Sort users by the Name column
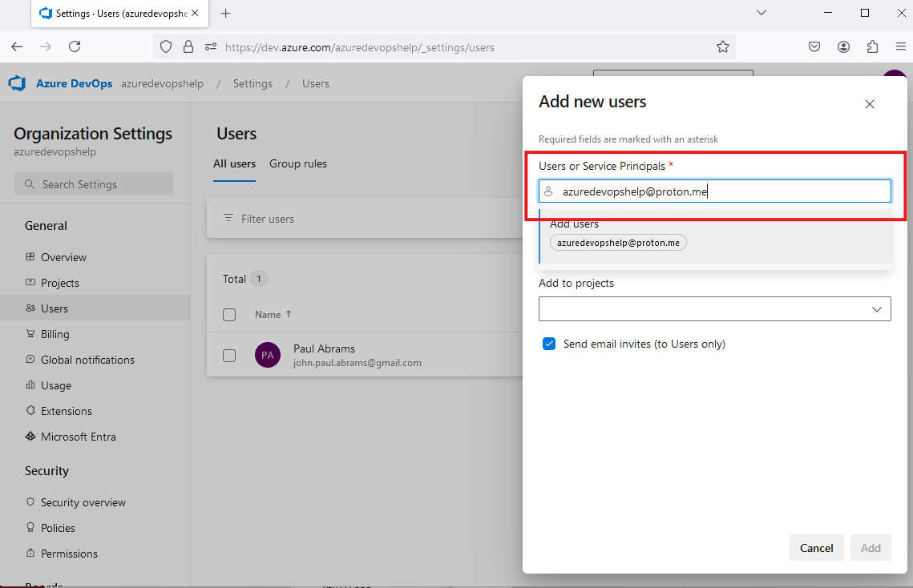Screen dimensions: 913x588 (x=273, y=314)
